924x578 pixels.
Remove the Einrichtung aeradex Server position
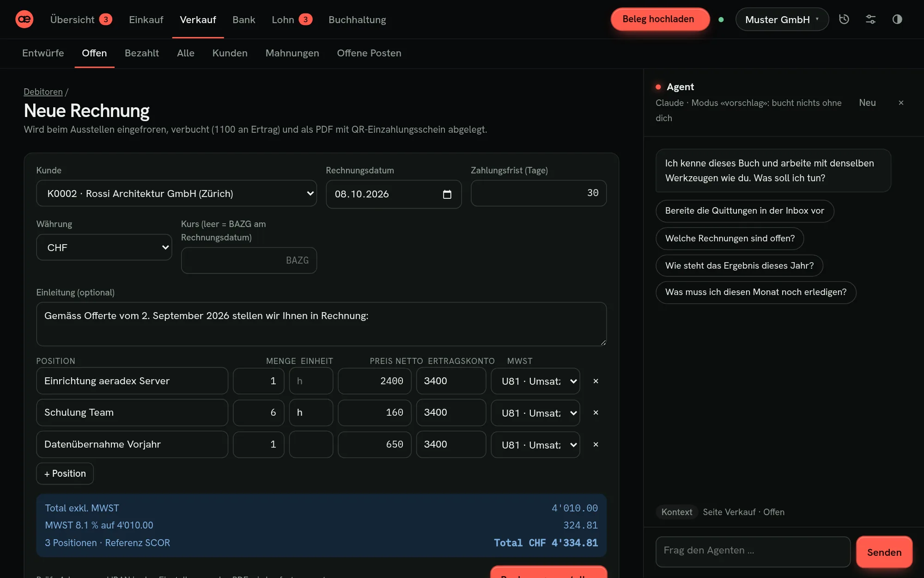[596, 381]
